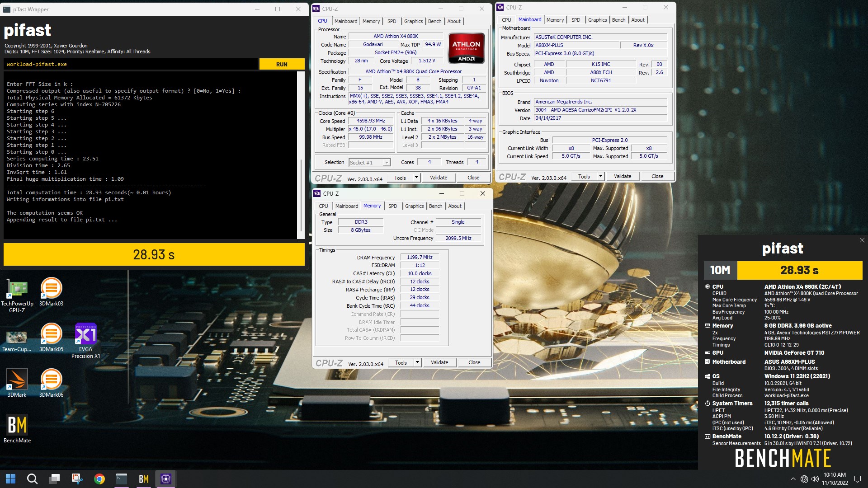This screenshot has height=488, width=868.
Task: Click Validate in the Memory window
Action: (x=439, y=362)
